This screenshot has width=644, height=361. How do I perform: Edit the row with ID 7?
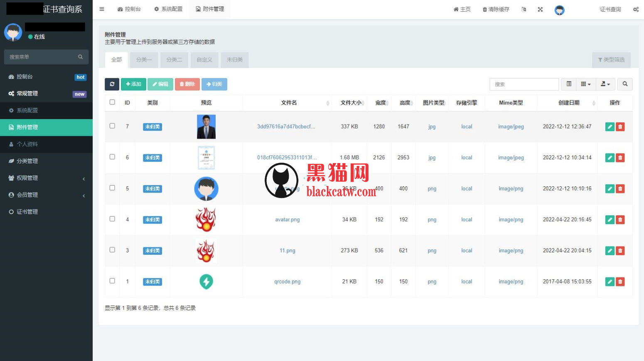coord(610,127)
